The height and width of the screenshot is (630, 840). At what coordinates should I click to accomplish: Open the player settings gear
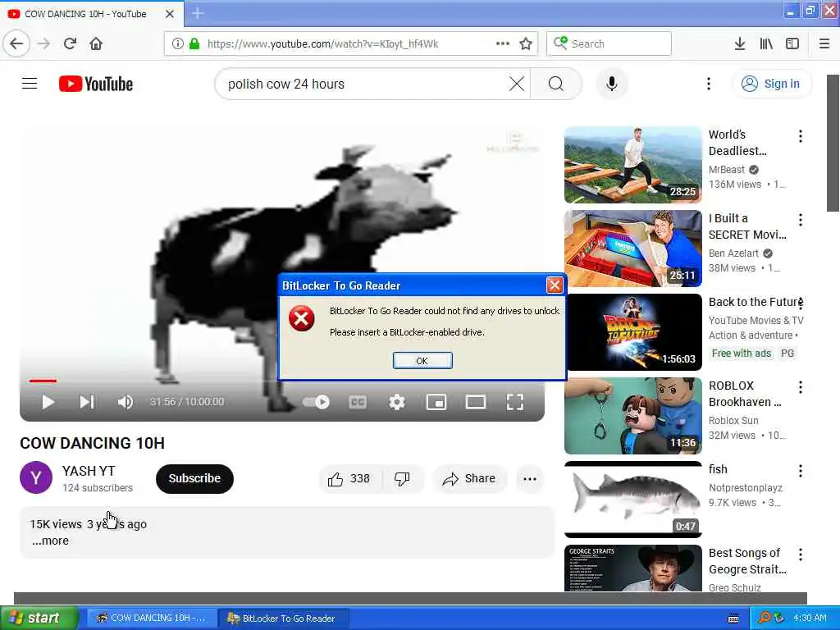coord(396,402)
